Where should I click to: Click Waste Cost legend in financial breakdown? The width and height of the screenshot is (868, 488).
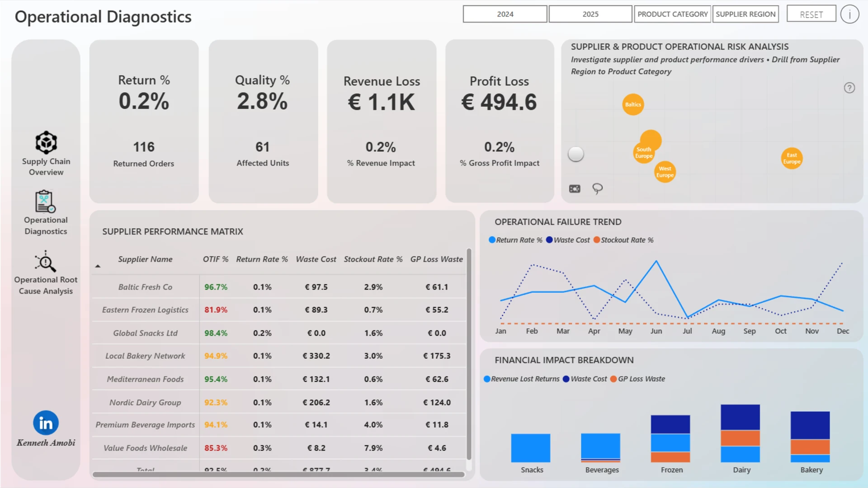(585, 379)
